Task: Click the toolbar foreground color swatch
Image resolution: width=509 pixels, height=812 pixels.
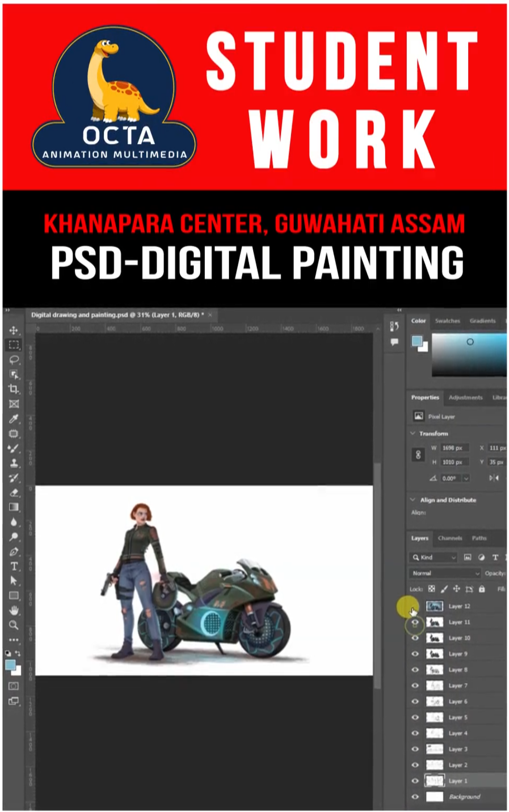Action: [x=10, y=665]
